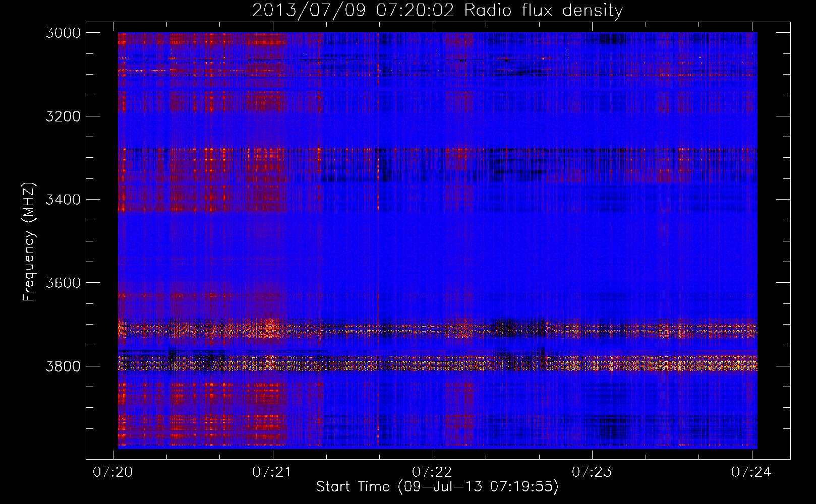Click the 3400 frequency axis label
The image size is (816, 504).
(x=63, y=200)
